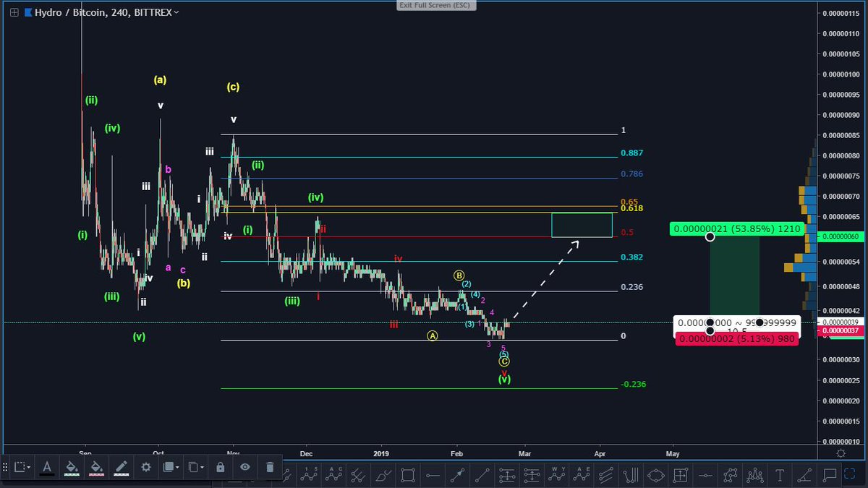Select the Elliott A-E triangle wave tool

tap(582, 475)
